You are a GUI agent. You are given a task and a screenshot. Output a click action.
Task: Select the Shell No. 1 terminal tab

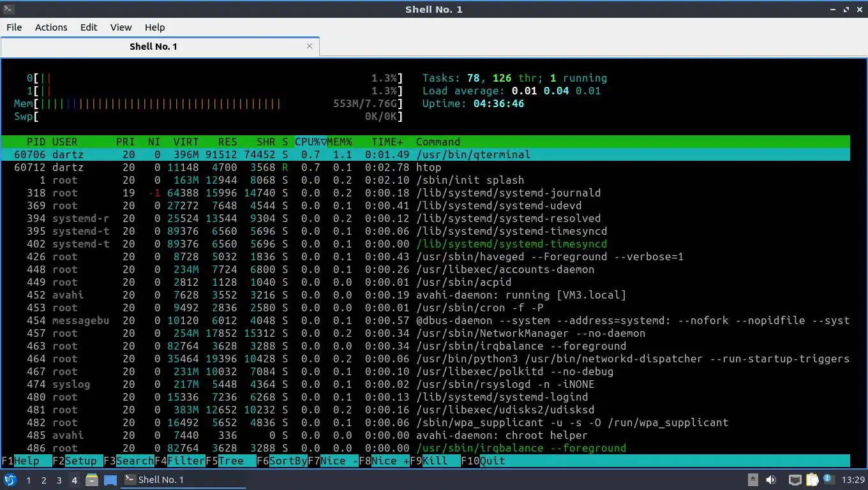(160, 47)
